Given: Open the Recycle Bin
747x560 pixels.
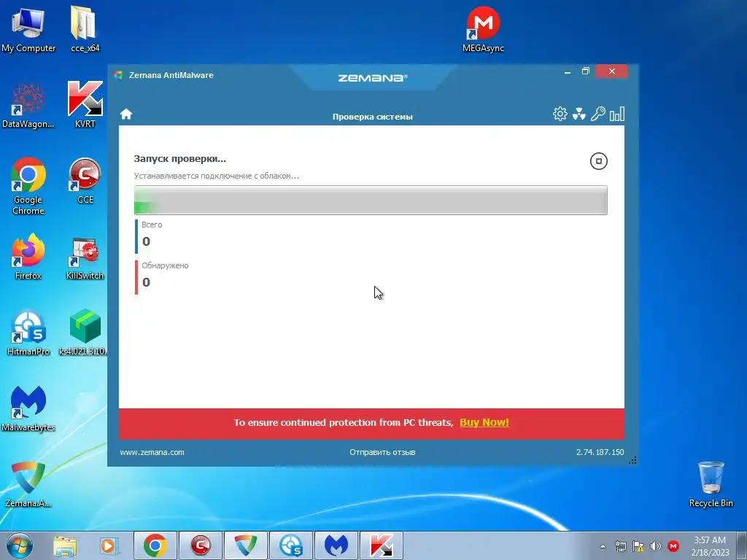Looking at the screenshot, I should (x=711, y=484).
